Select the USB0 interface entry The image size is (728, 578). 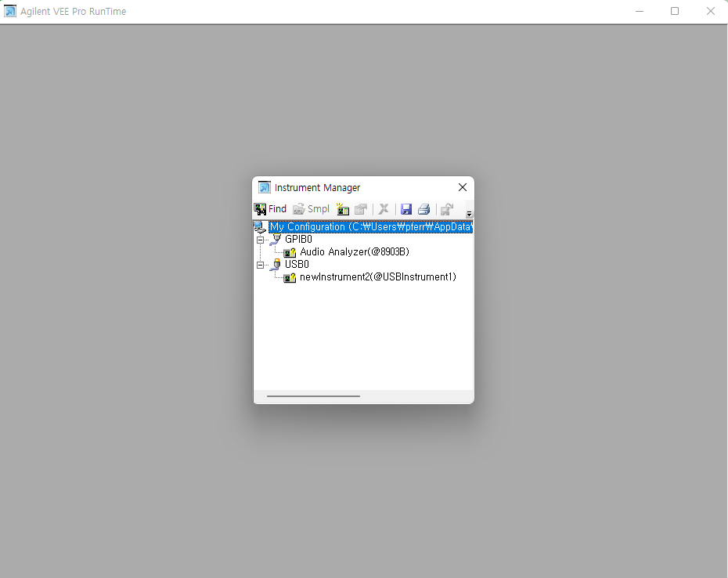point(297,265)
